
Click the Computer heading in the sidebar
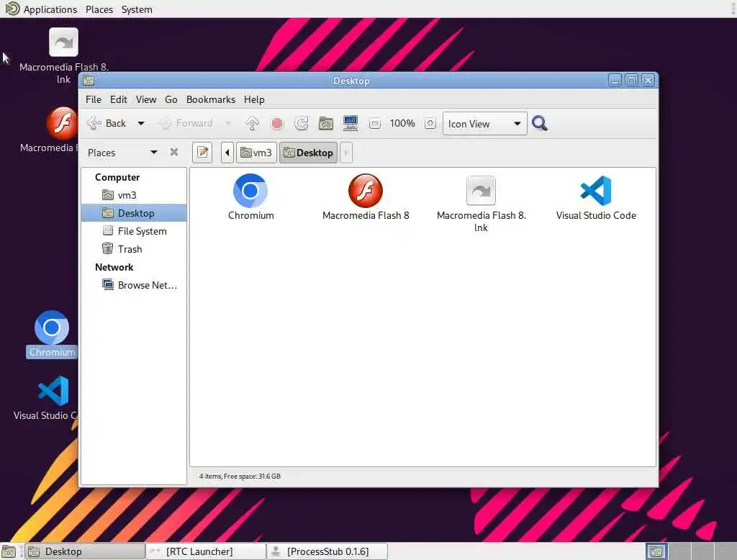click(x=117, y=177)
